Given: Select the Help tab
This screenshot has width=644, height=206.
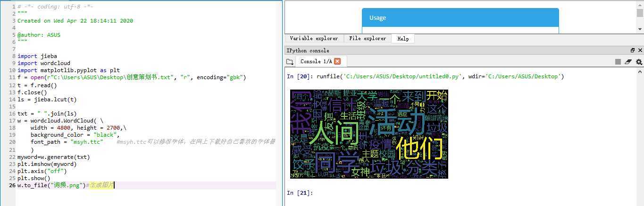Looking at the screenshot, I should [403, 39].
